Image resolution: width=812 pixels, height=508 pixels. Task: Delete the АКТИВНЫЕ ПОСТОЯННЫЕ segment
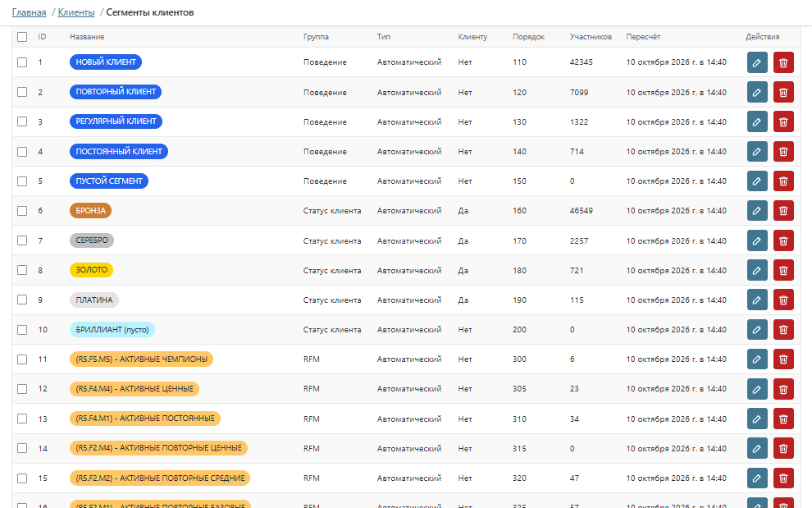pyautogui.click(x=783, y=419)
